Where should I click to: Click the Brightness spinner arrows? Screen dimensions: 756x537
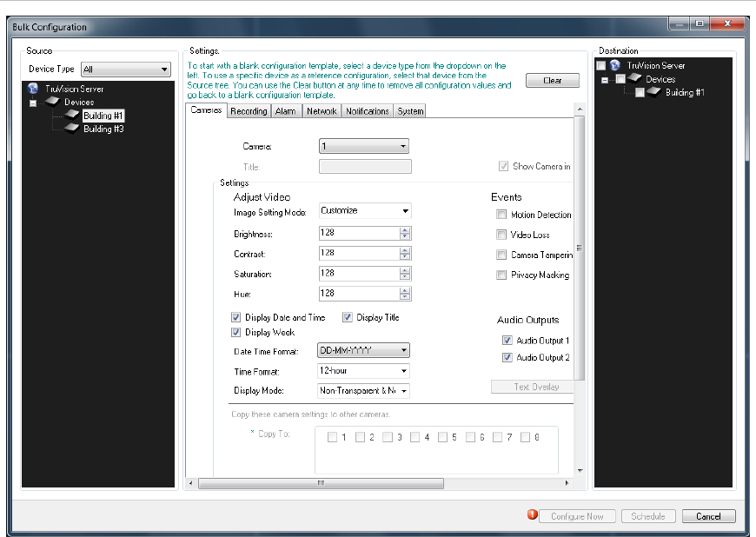coord(405,234)
